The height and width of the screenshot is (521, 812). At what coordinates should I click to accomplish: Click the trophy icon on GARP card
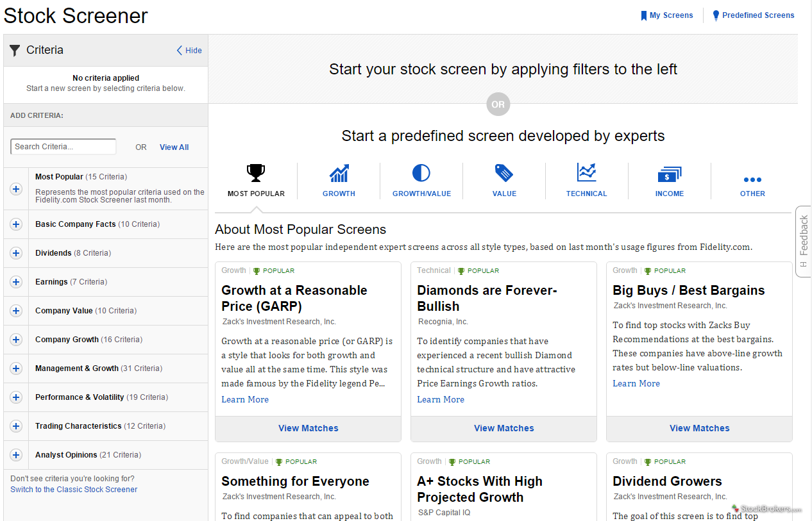[x=257, y=271]
